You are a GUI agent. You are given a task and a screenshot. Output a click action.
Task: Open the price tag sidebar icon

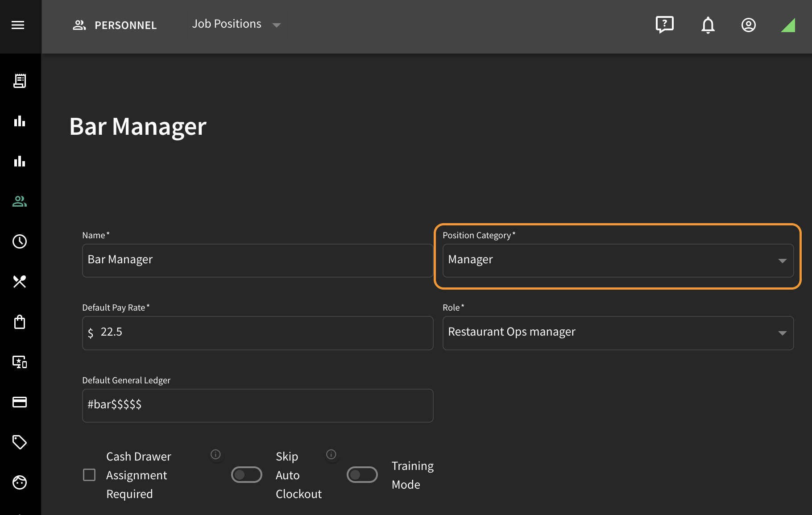pos(20,442)
